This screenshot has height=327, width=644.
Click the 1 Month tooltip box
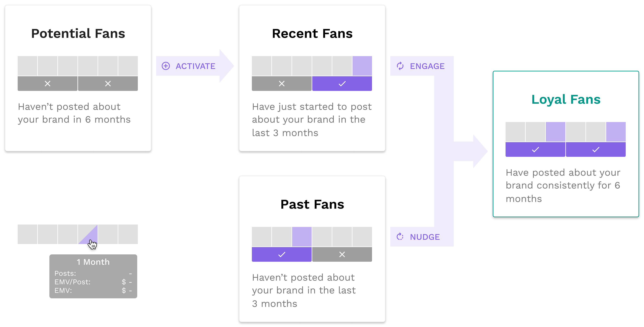[x=93, y=276]
